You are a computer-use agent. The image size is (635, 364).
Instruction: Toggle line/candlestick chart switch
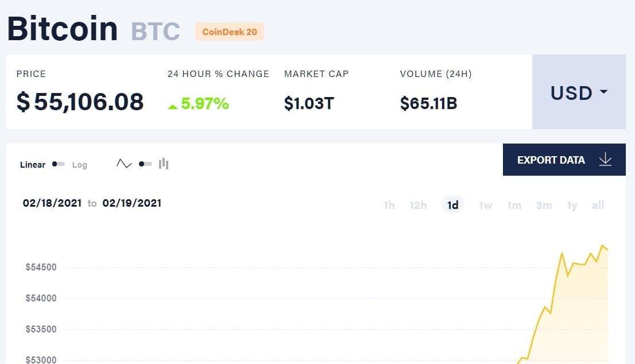click(x=145, y=164)
